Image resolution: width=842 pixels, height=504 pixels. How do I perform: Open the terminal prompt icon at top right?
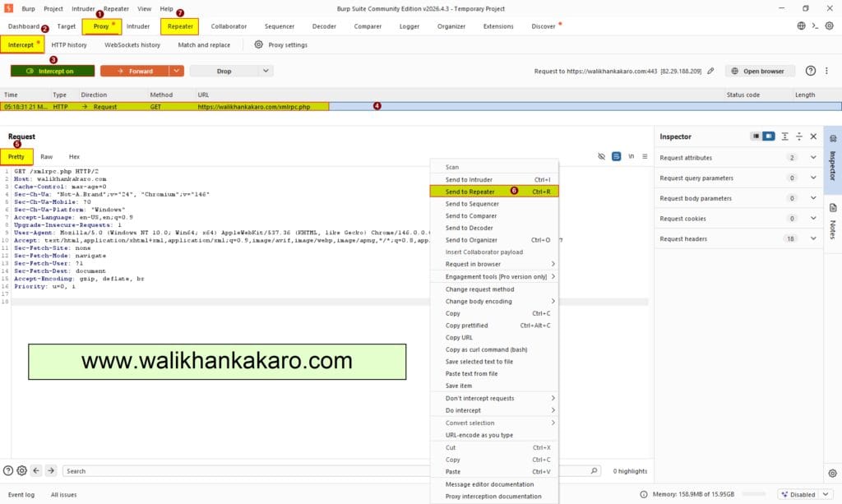pos(815,25)
